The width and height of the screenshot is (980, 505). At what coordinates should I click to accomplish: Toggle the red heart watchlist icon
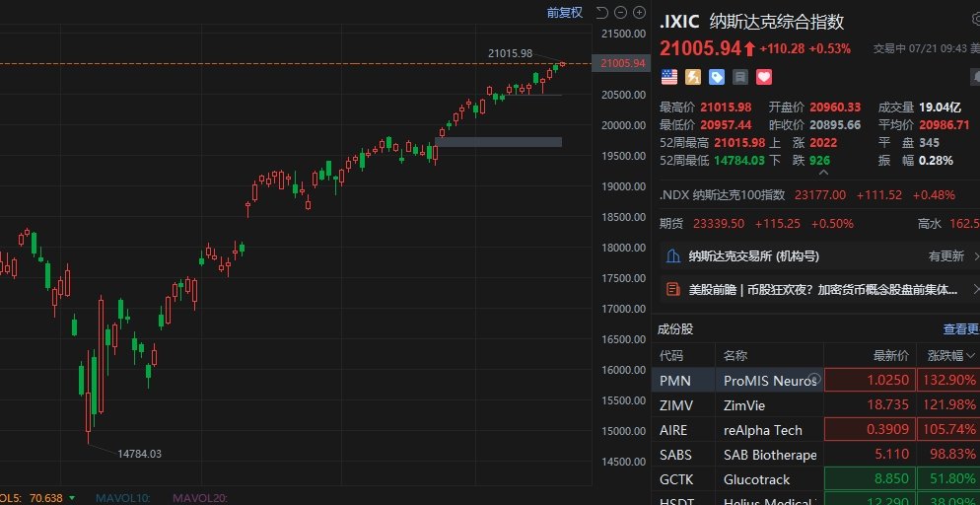tap(764, 77)
